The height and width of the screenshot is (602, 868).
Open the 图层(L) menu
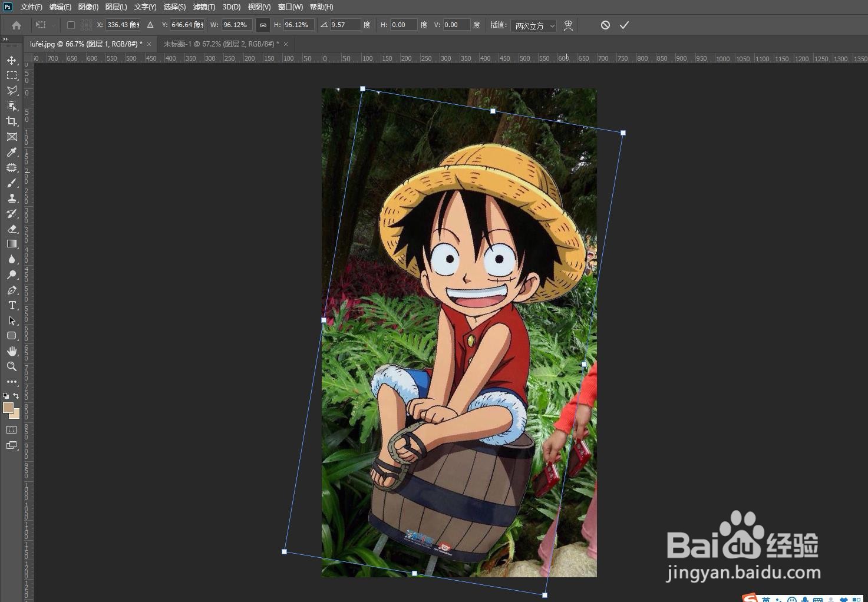tap(116, 7)
